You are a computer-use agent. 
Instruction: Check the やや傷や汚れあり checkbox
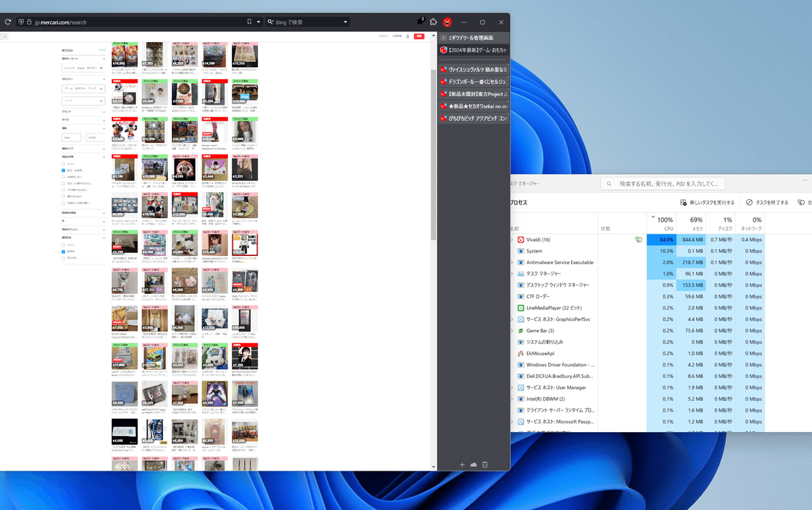[64, 190]
